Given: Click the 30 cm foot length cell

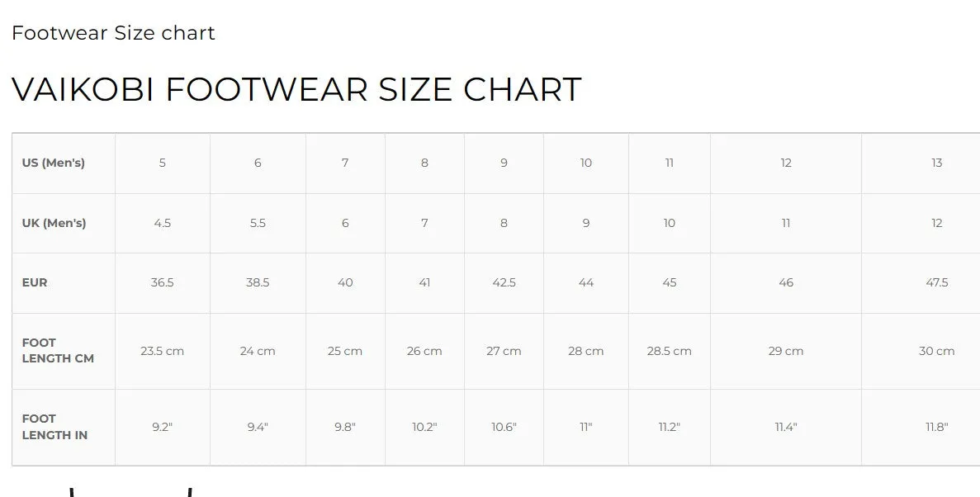Looking at the screenshot, I should pyautogui.click(x=921, y=351).
